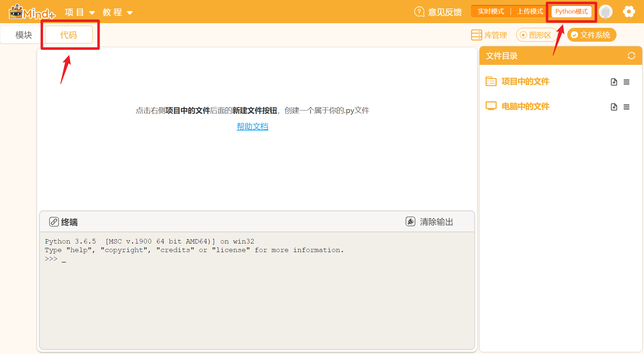Create new file in 项目中的文件
Image resolution: width=644 pixels, height=354 pixels.
(614, 82)
